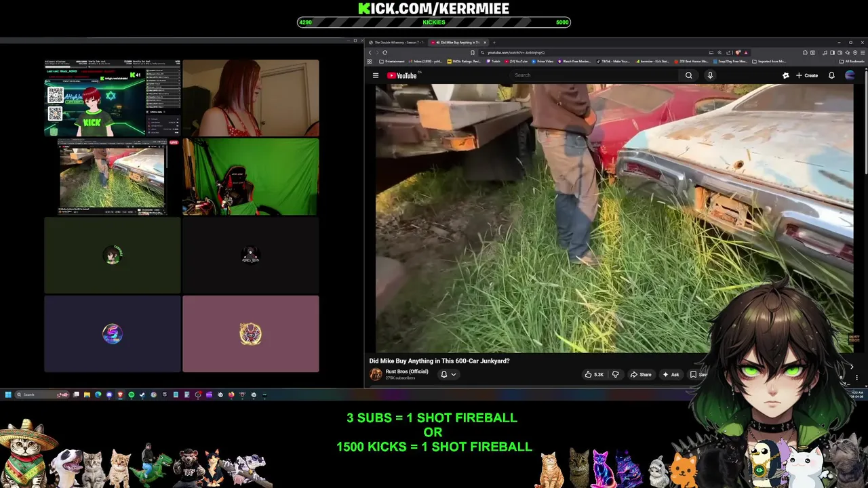This screenshot has height=488, width=868.
Task: Click the browser address bar URL
Action: [x=516, y=52]
